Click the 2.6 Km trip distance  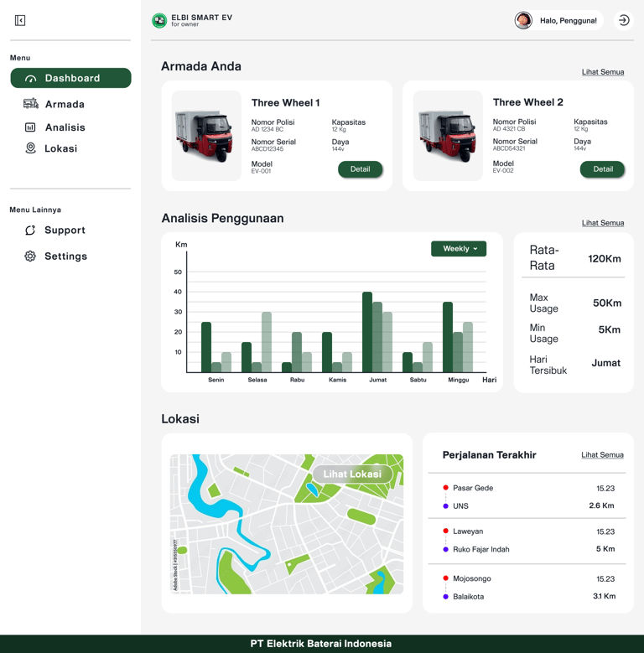(601, 505)
